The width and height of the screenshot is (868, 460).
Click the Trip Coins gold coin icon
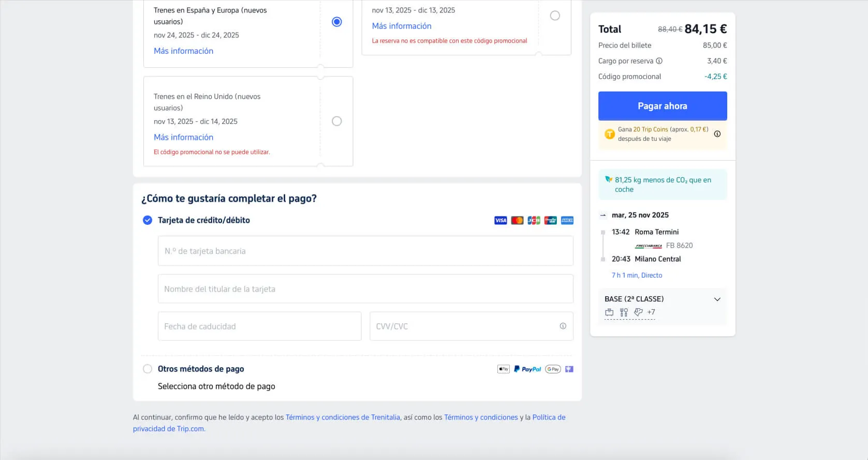(610, 134)
